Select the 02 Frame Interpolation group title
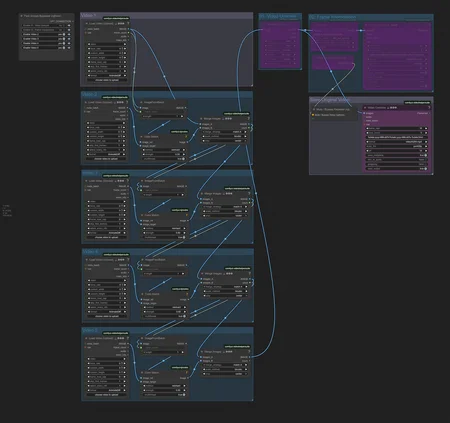 333,17
